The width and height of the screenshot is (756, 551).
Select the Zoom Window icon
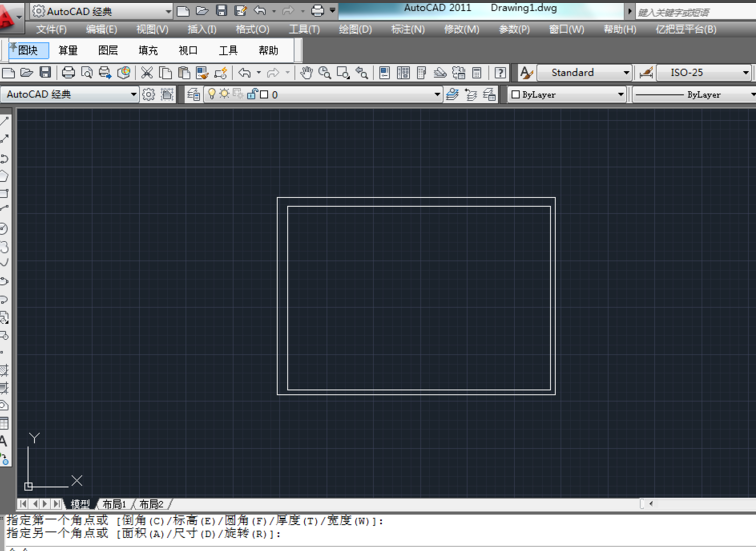pyautogui.click(x=343, y=73)
